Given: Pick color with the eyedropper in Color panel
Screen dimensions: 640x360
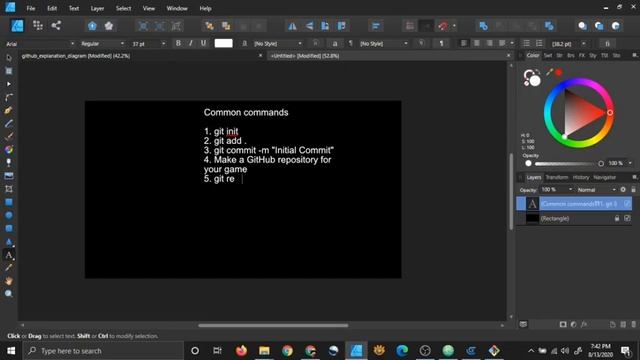Looking at the screenshot, I should tap(549, 72).
